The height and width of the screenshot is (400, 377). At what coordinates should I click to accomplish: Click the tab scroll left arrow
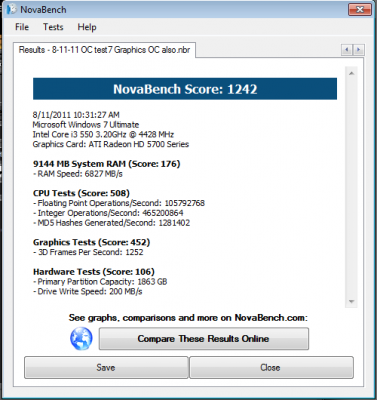(347, 50)
